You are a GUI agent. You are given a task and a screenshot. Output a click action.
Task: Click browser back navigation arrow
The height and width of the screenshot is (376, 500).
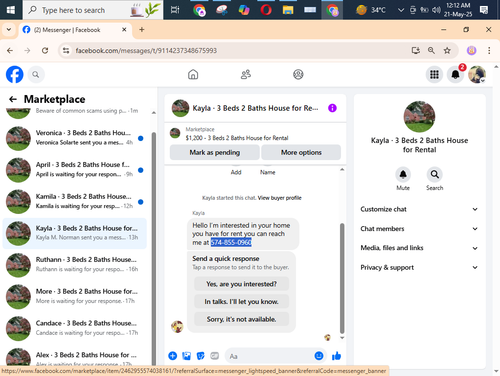coord(10,50)
